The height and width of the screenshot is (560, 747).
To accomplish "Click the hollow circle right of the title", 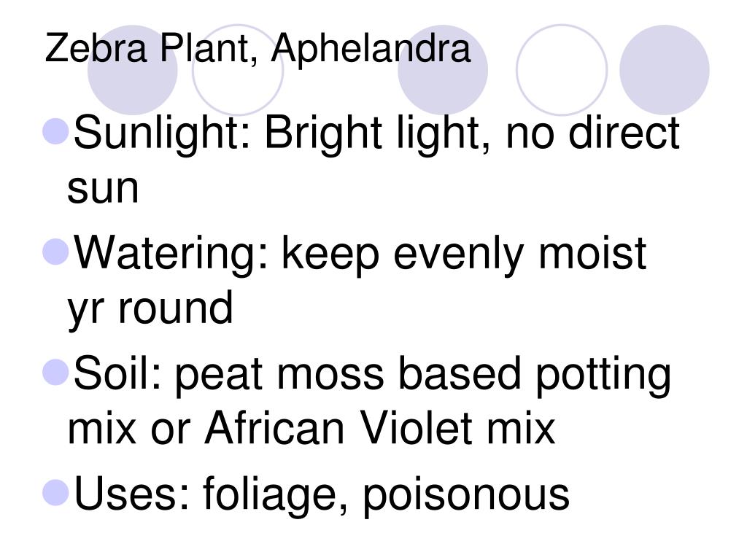I will click(x=562, y=70).
